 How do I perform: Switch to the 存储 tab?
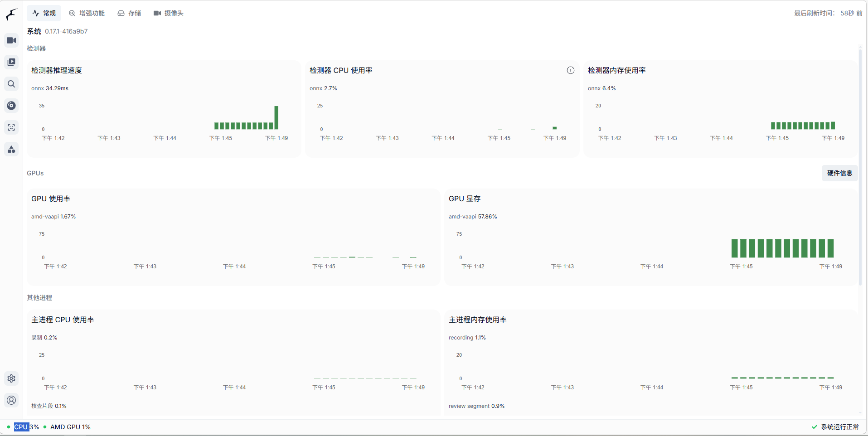(x=129, y=13)
